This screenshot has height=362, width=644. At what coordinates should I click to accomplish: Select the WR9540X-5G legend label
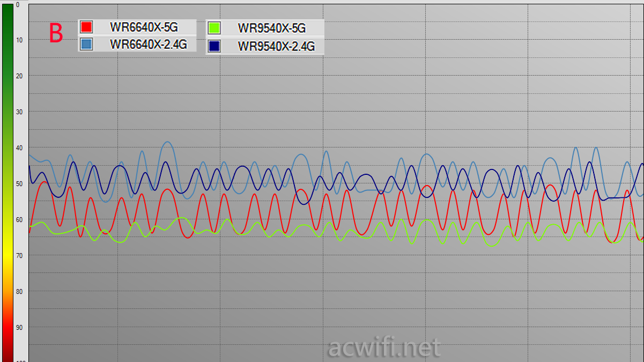[271, 29]
